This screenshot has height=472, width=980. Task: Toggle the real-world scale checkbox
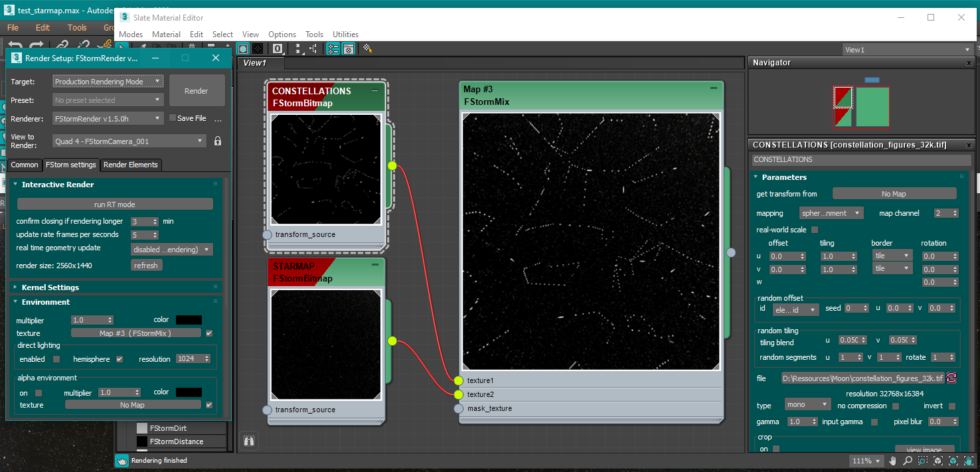[x=815, y=230]
